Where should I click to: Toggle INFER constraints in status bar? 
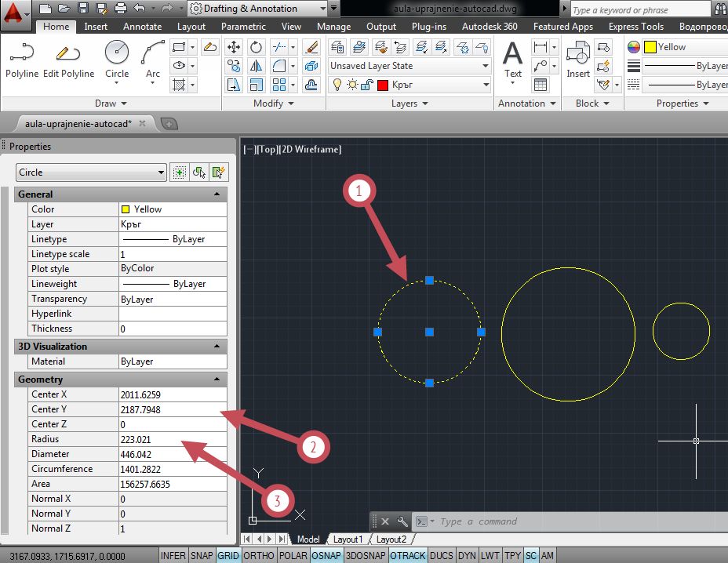pyautogui.click(x=173, y=556)
